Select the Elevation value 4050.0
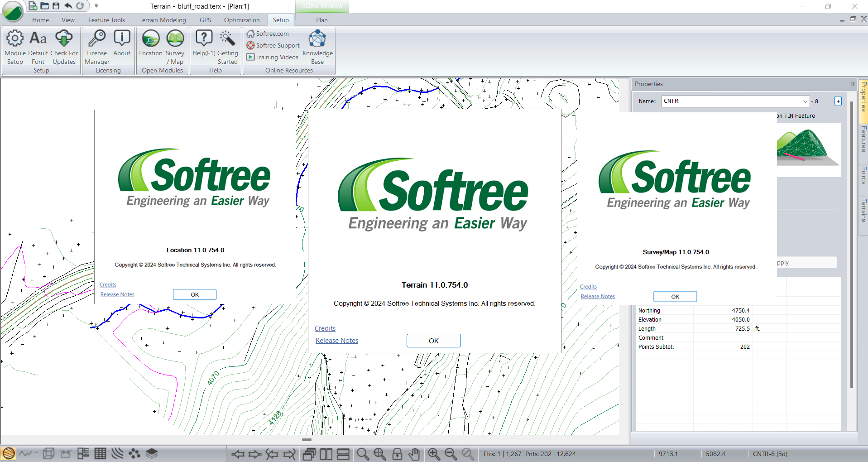The width and height of the screenshot is (868, 462). 740,320
